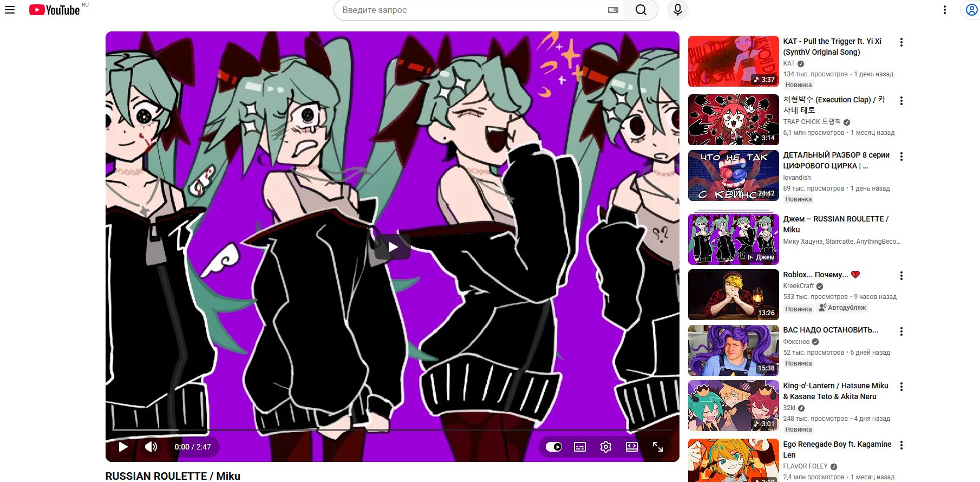This screenshot has width=980, height=482.
Task: Open options menu for KAT Pull the Trigger
Action: [901, 42]
